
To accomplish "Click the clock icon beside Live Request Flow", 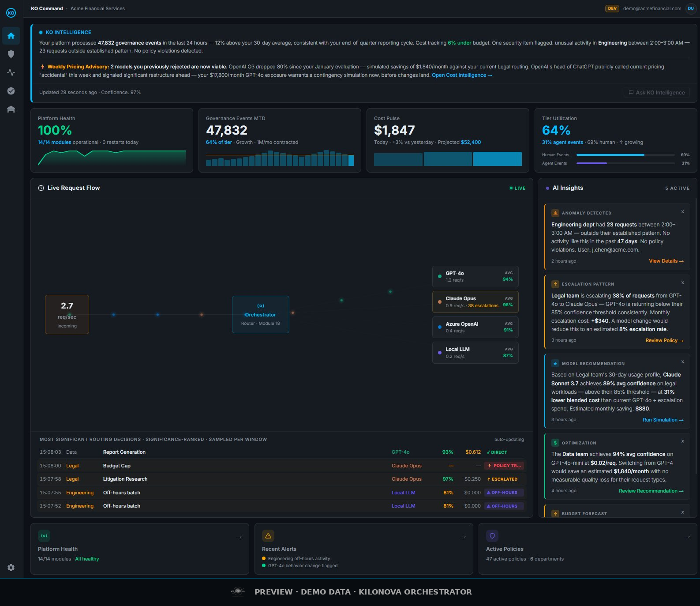I will (41, 188).
